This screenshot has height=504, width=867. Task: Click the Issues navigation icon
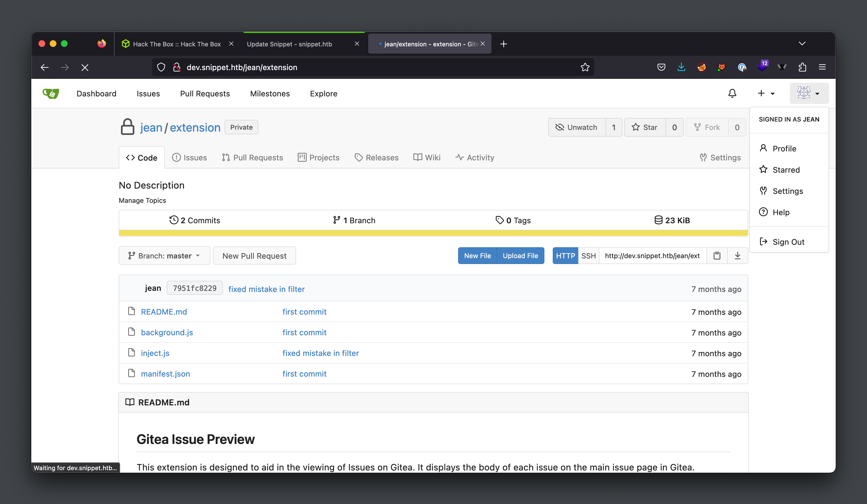[x=148, y=93]
